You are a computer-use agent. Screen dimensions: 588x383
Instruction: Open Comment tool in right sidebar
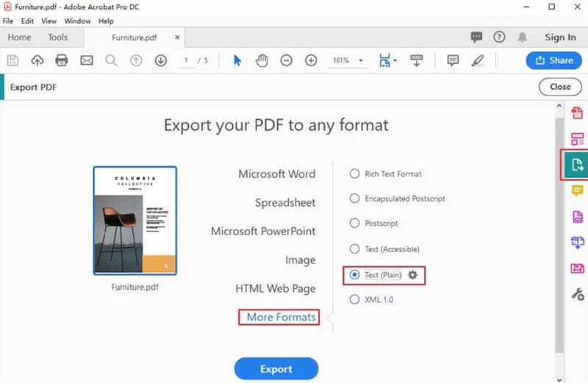(x=577, y=190)
